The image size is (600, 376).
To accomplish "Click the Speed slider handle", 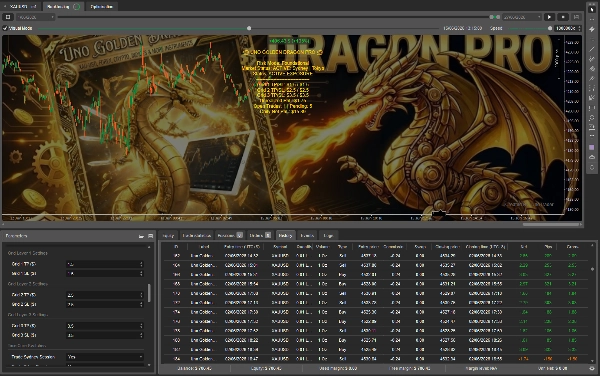I will (x=550, y=28).
